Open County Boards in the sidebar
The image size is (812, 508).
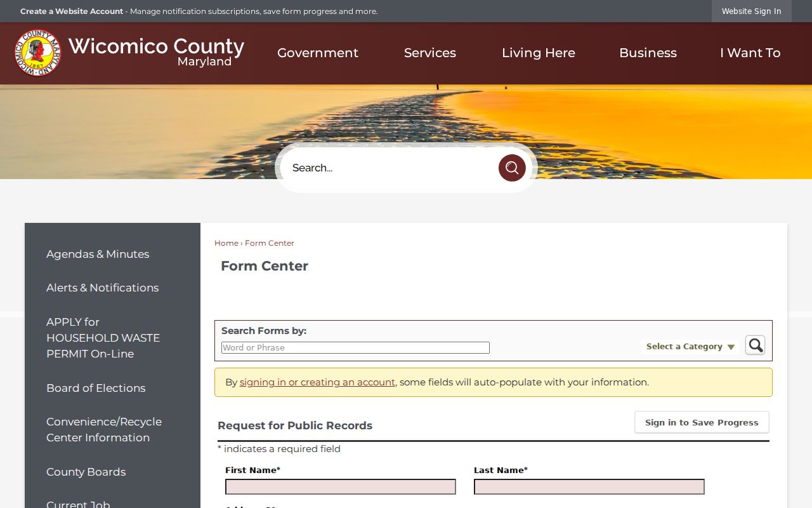coord(86,472)
